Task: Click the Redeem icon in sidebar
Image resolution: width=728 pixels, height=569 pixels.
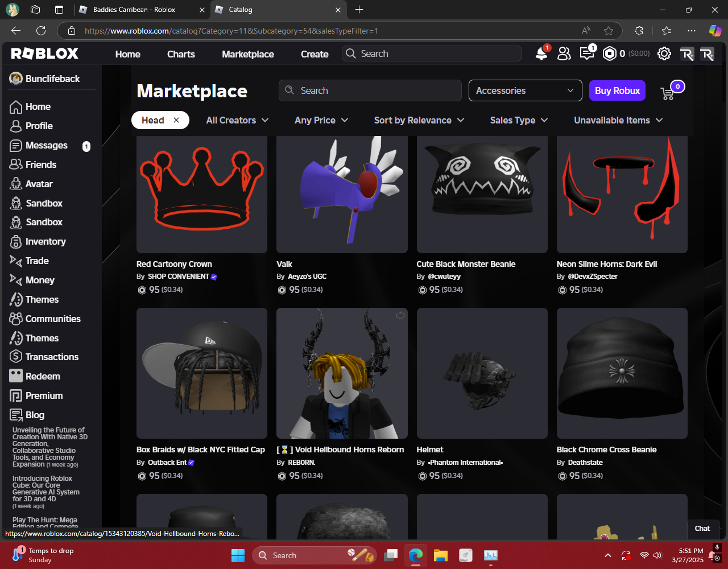Action: 16,376
